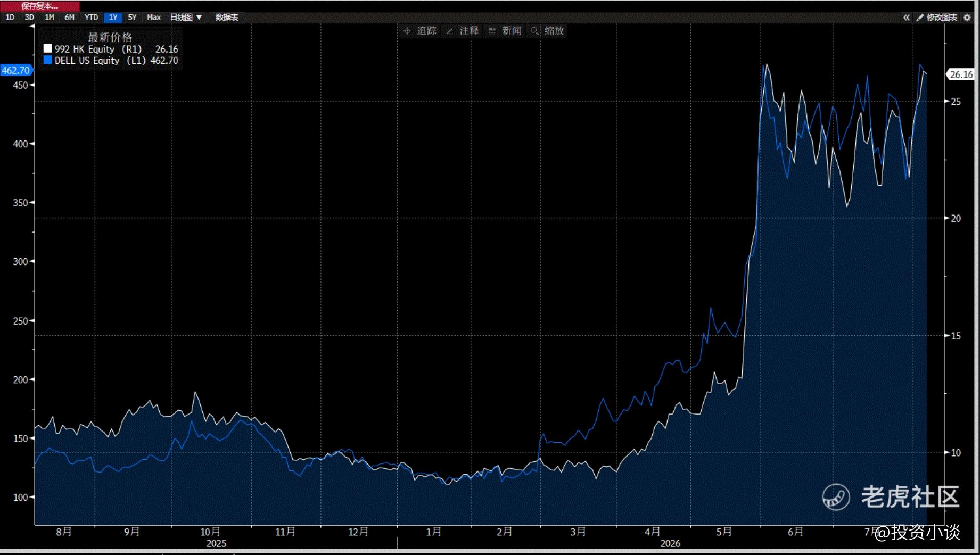Open the 数据表 data table
Image resolution: width=980 pixels, height=555 pixels.
(227, 18)
